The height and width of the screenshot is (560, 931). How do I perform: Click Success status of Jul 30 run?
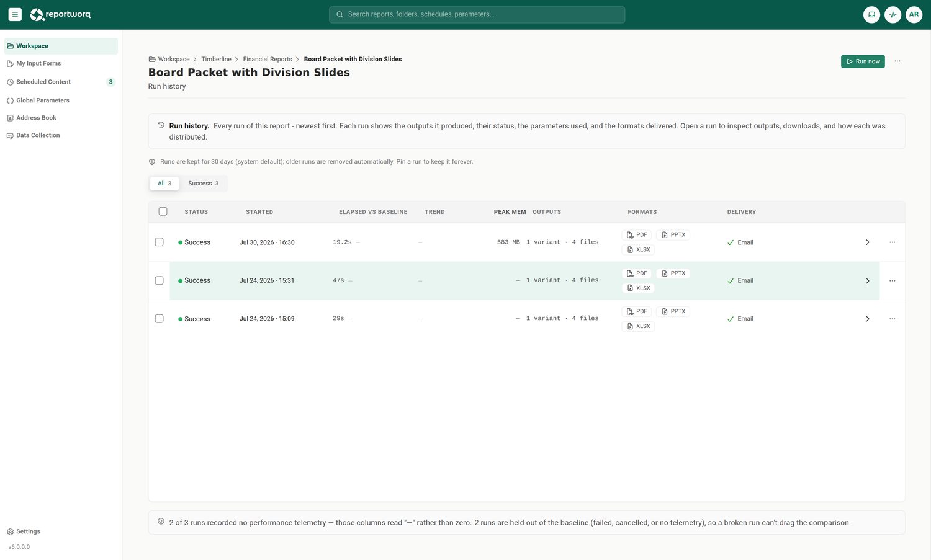click(x=194, y=242)
